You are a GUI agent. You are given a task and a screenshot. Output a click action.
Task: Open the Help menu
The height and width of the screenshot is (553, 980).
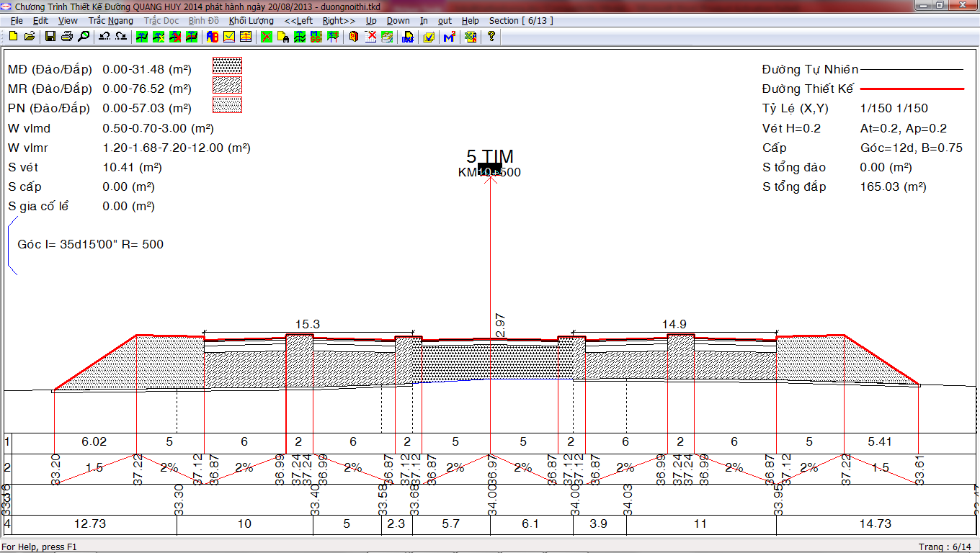(470, 21)
